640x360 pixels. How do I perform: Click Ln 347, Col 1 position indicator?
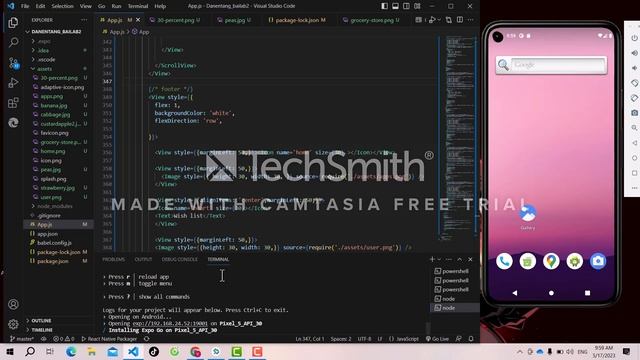coord(310,339)
